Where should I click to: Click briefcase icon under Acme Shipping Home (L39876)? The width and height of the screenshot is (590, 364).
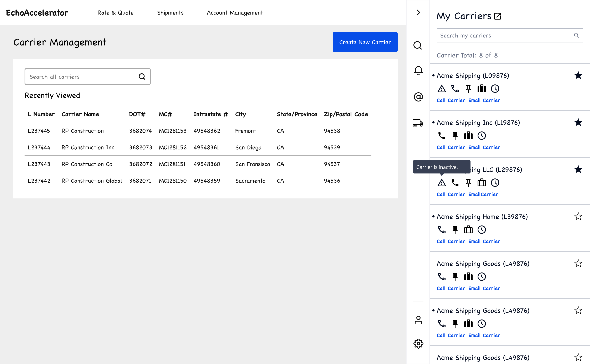468,230
